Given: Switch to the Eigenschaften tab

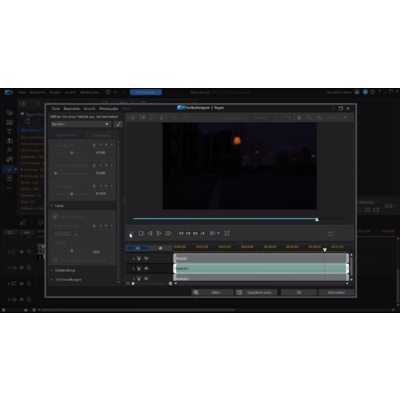Looking at the screenshot, I should tap(67, 135).
